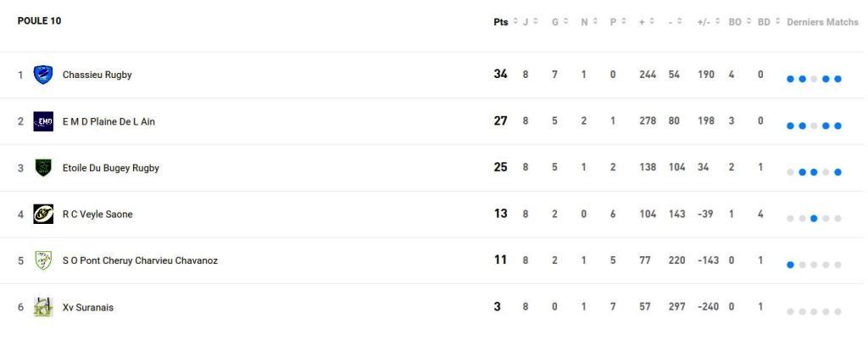Sort by the BO bonus column
This screenshot has height=352, width=868.
(x=735, y=22)
